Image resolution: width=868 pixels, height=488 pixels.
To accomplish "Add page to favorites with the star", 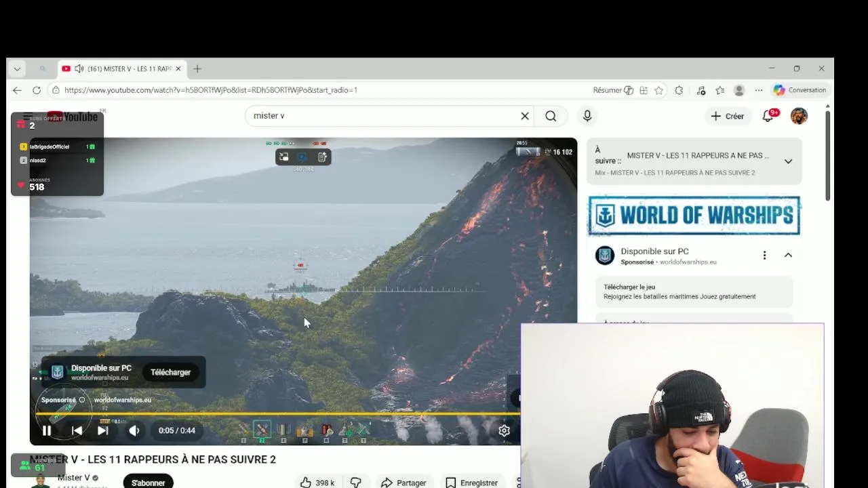I will [x=658, y=90].
